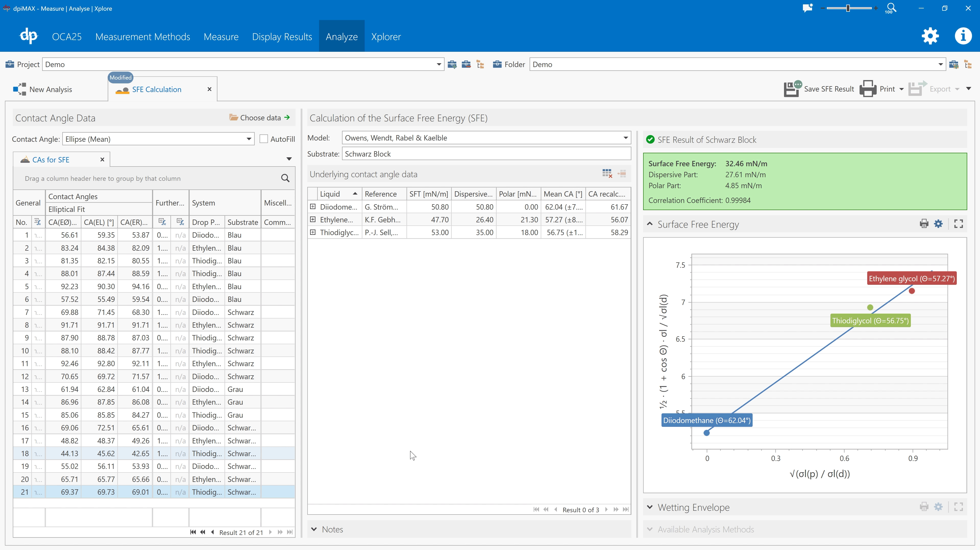
Task: Switch to the Xplorer tab
Action: click(386, 36)
